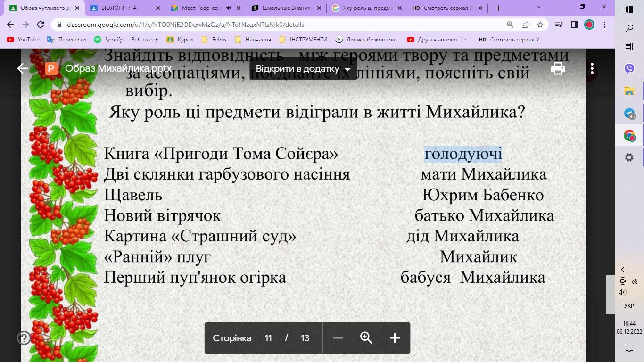The height and width of the screenshot is (362, 644).
Task: Go back using the browser back arrow
Action: [x=10, y=25]
